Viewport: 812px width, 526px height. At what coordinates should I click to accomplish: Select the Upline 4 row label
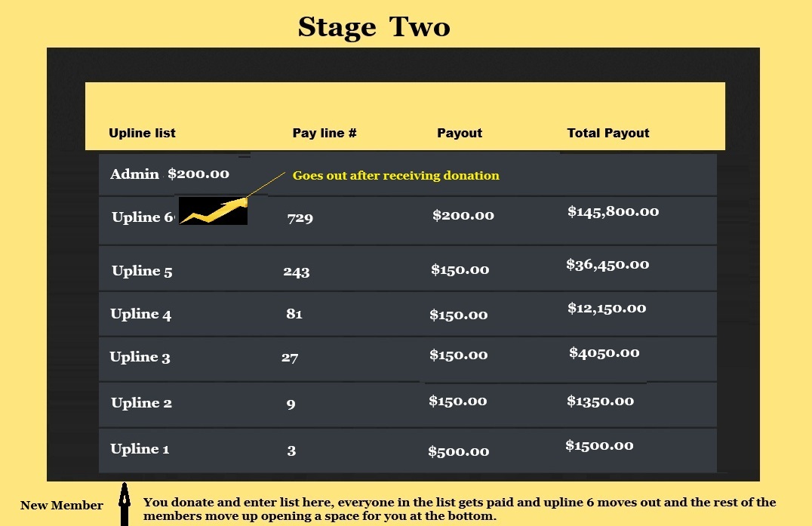point(140,315)
